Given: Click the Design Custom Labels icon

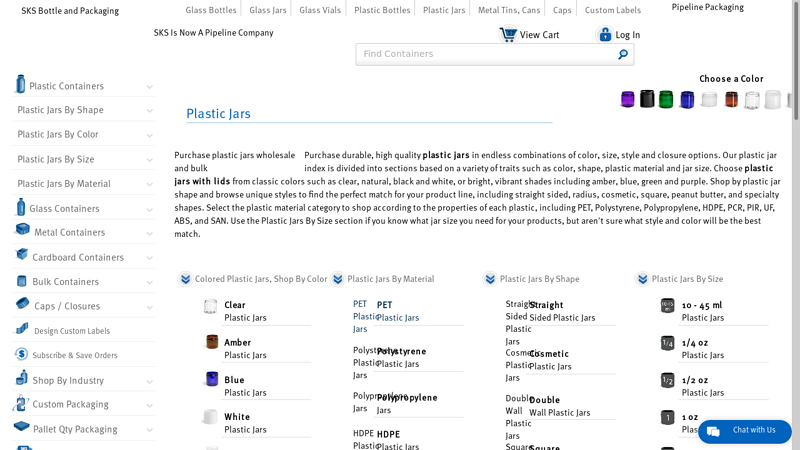Looking at the screenshot, I should click(22, 329).
